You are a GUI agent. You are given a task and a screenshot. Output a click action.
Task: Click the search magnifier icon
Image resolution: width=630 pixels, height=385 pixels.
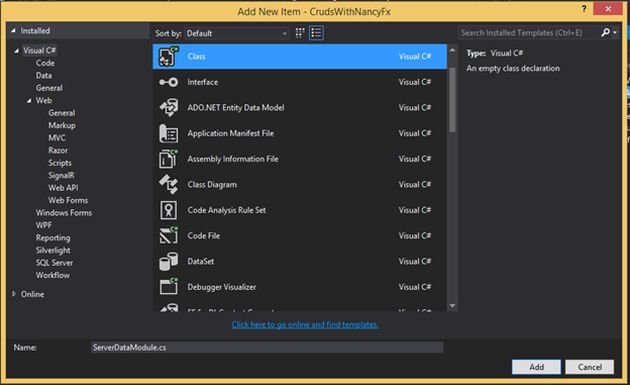(605, 33)
